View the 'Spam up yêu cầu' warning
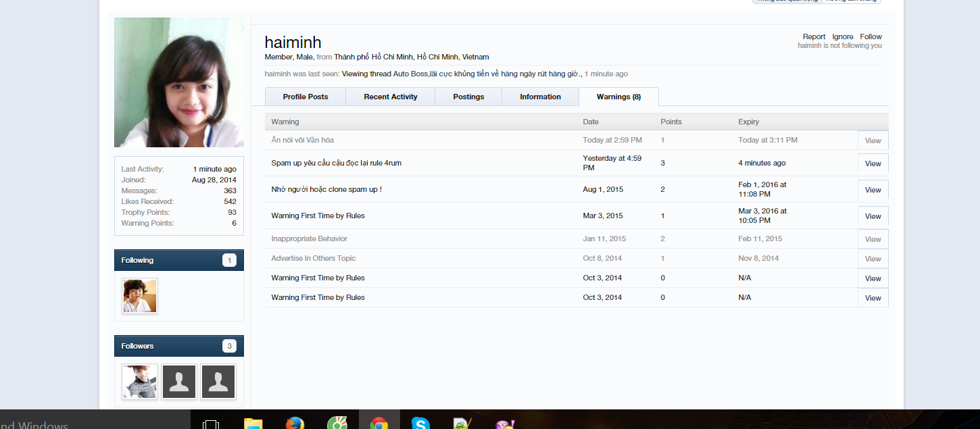980x429 pixels. pyautogui.click(x=873, y=163)
